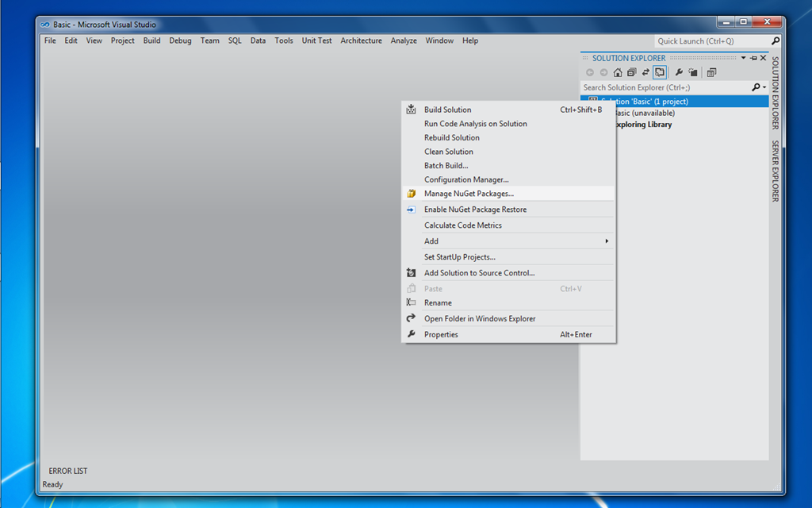The height and width of the screenshot is (508, 812).
Task: Click the Properties wrench icon in context menu
Action: [412, 334]
